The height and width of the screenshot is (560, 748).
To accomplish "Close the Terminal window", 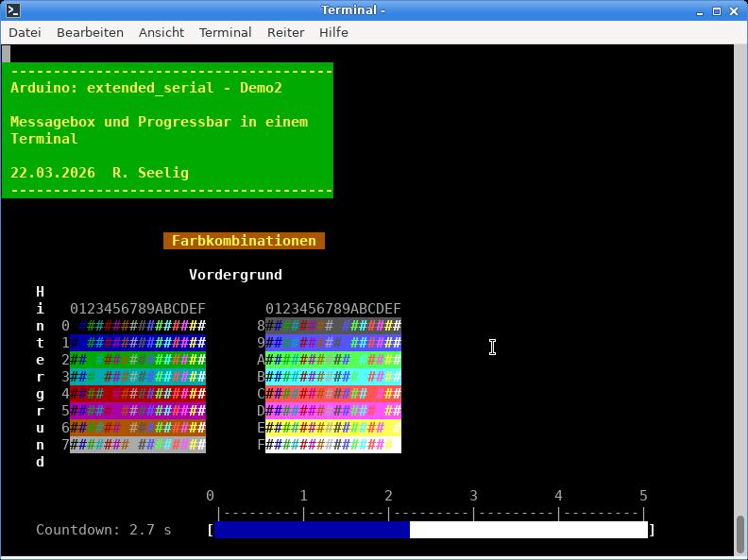I will pos(736,10).
